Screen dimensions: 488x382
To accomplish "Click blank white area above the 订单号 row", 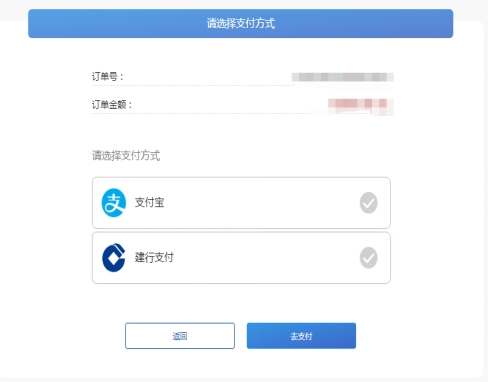I will pyautogui.click(x=243, y=53).
